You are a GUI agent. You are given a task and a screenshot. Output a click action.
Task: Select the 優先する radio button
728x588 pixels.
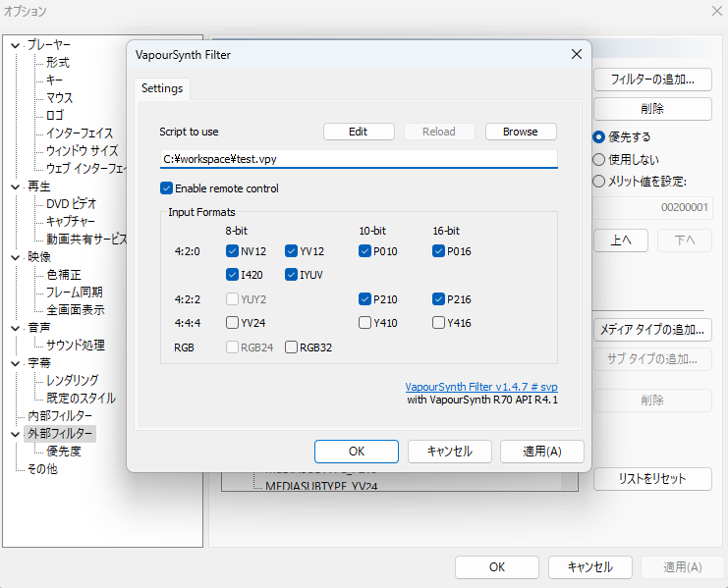click(599, 136)
